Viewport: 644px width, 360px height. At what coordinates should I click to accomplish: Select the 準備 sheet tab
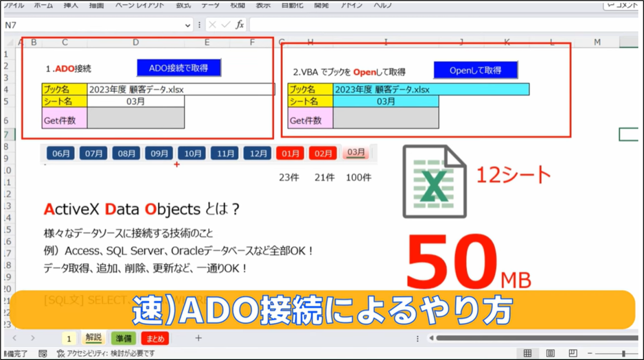point(124,338)
